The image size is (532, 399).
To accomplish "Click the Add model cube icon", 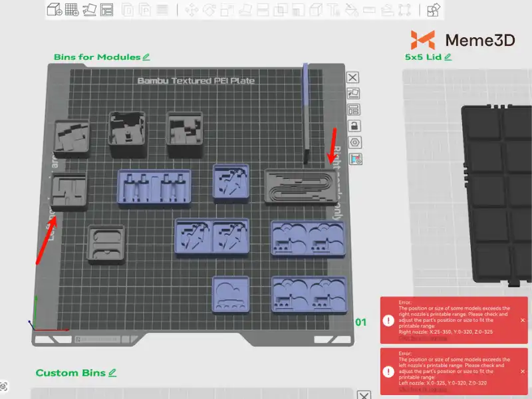I will point(54,10).
